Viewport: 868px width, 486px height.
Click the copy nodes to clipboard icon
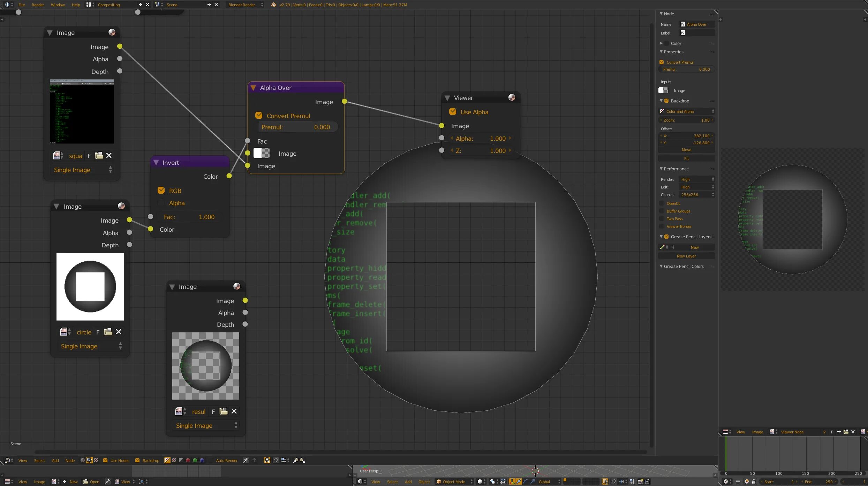pos(295,460)
